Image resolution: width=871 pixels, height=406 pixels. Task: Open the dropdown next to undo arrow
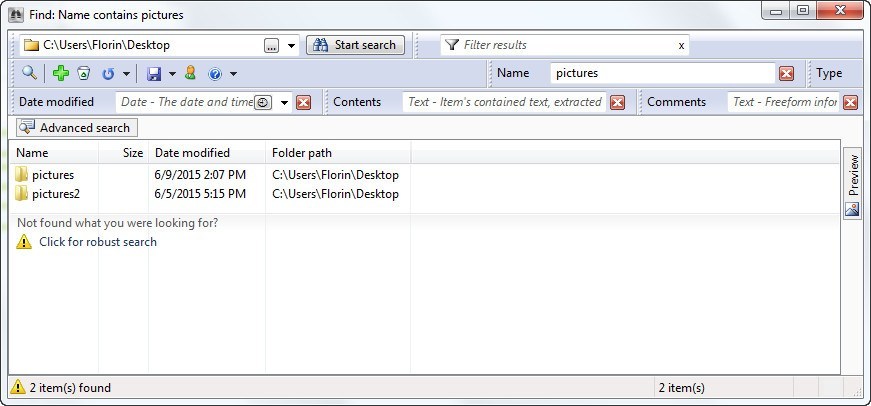[x=126, y=74]
